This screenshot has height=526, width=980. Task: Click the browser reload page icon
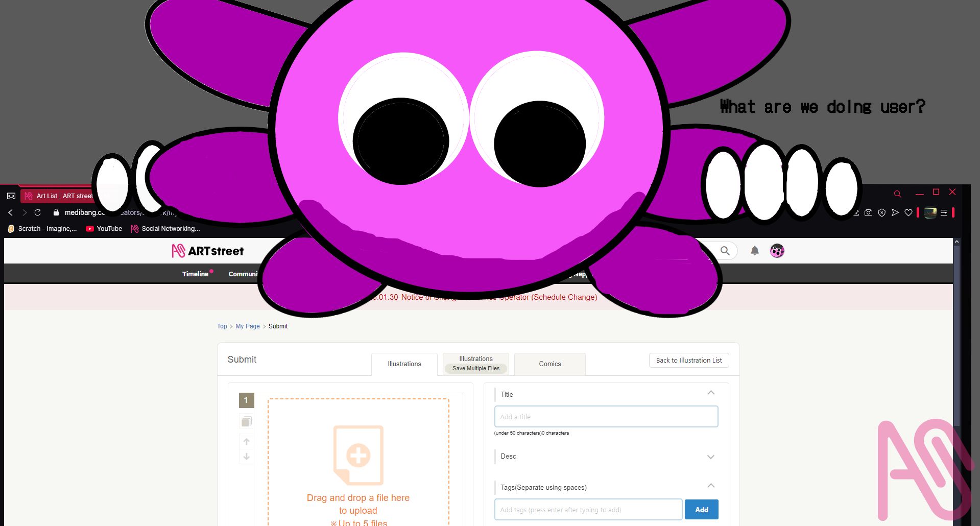pos(37,212)
